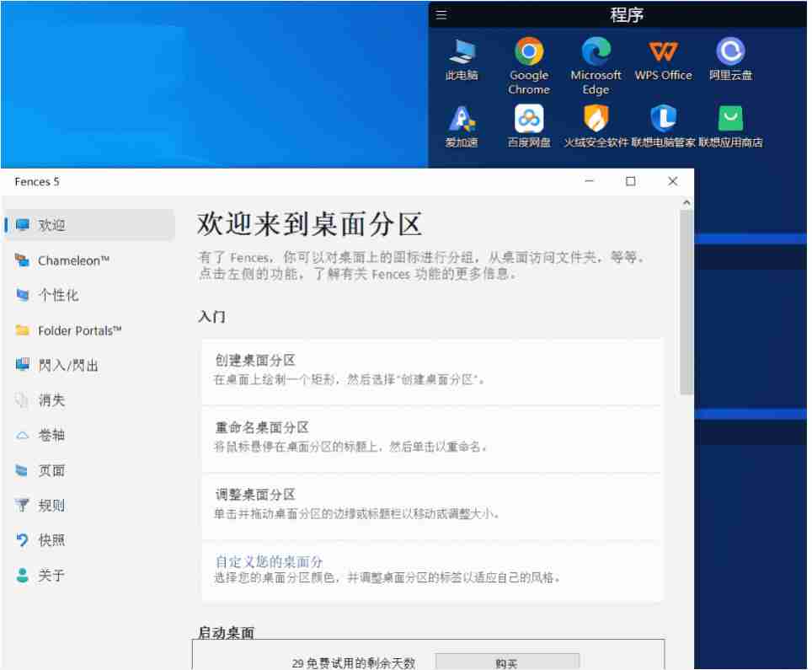The width and height of the screenshot is (812, 670).
Task: Open 爱加速 icon
Action: tap(462, 126)
